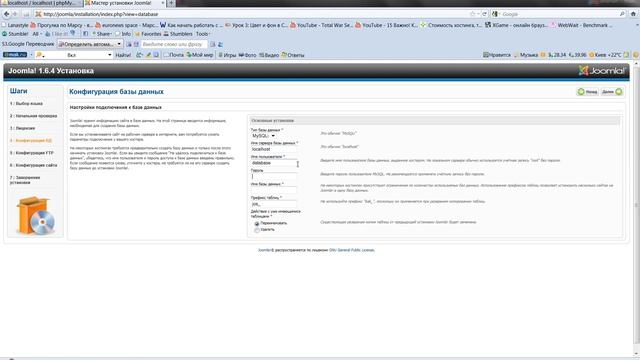Open the 'XGame - онлайн' bookmark
This screenshot has width=640, height=360.
click(516, 25)
